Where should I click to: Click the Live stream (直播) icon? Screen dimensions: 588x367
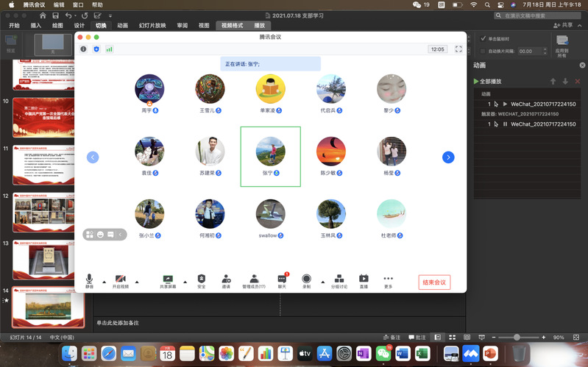[364, 281]
